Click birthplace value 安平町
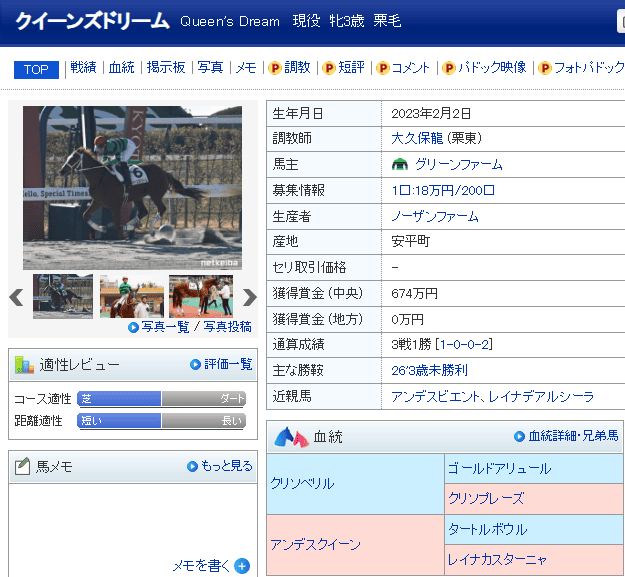Viewport: 625px width, 577px height. (411, 242)
